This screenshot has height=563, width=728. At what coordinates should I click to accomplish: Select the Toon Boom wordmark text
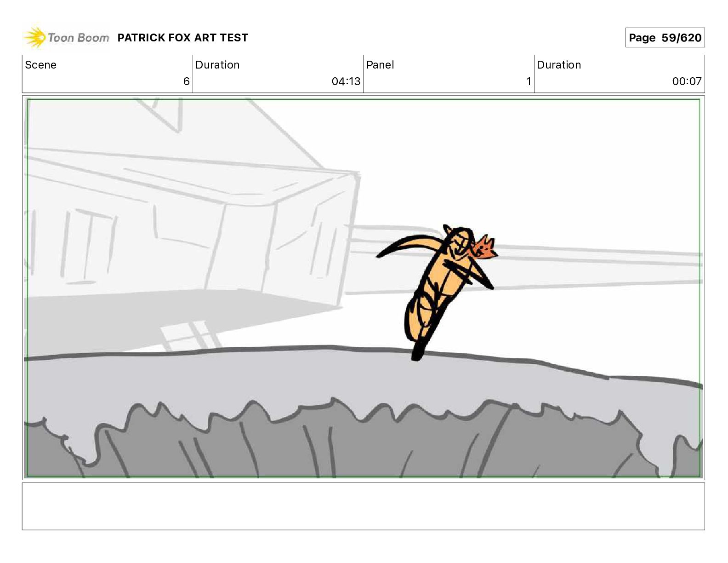[x=79, y=38]
